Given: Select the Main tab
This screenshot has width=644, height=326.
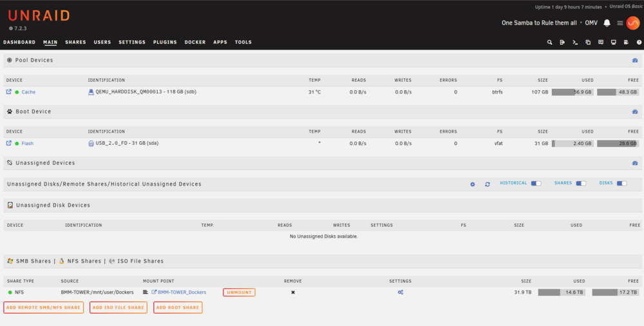Looking at the screenshot, I should [x=50, y=43].
